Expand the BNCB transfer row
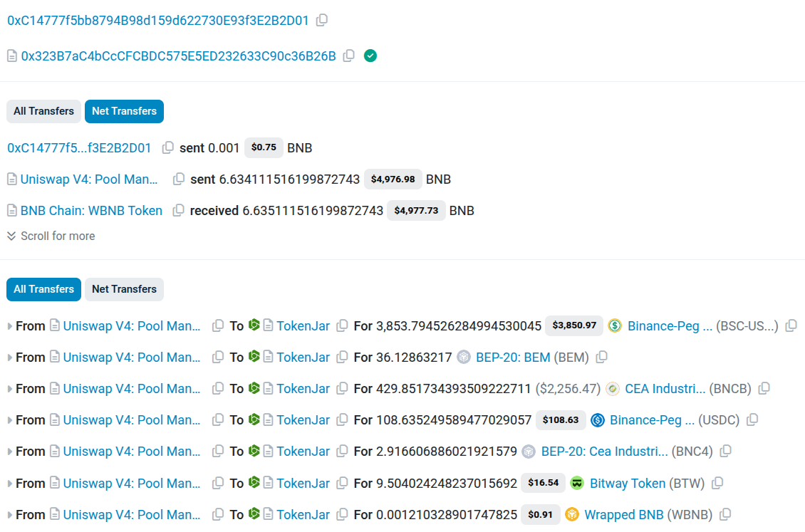 [10, 388]
